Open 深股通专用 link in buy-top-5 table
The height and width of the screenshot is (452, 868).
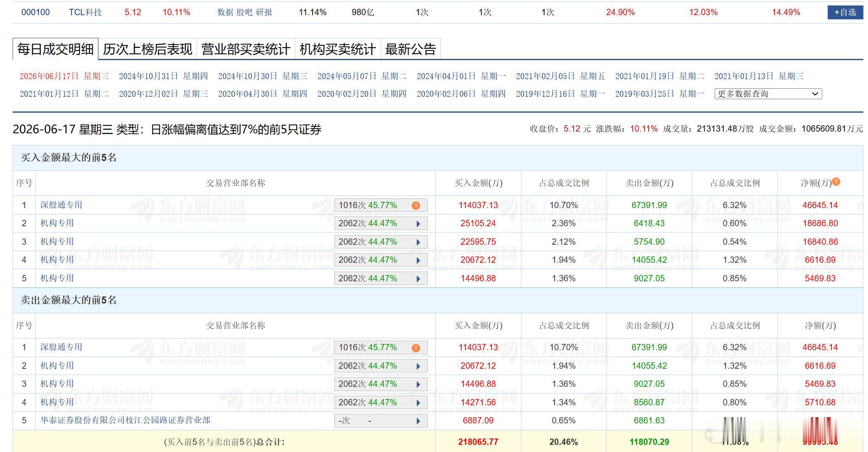(61, 205)
